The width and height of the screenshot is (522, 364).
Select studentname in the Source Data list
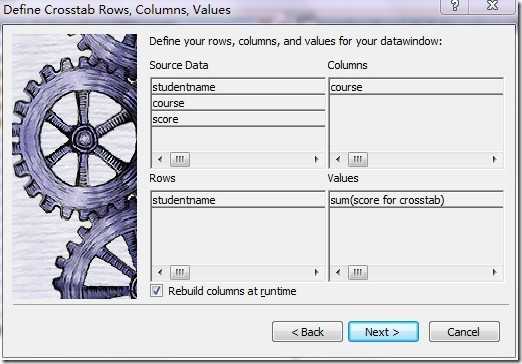(x=238, y=87)
